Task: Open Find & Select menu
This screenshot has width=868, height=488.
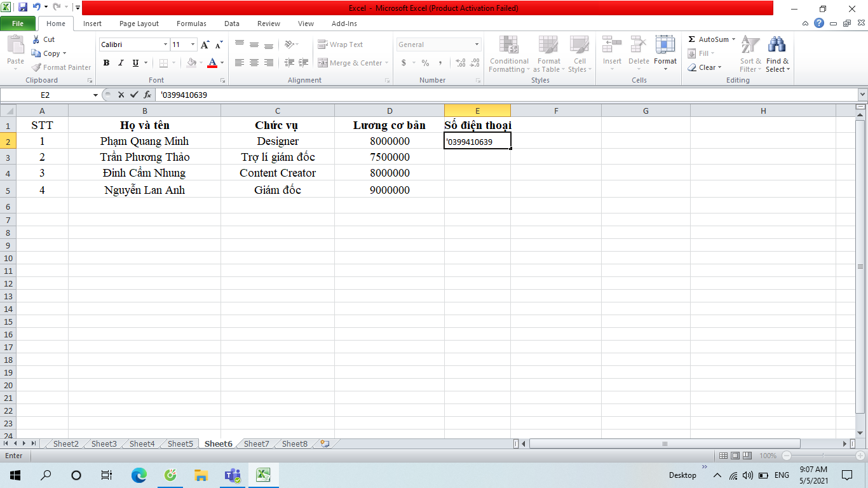Action: click(x=778, y=55)
